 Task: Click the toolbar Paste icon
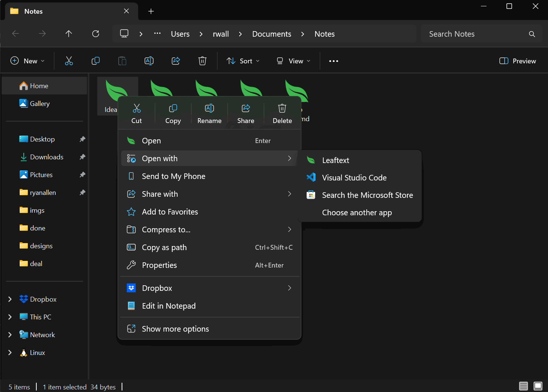click(122, 61)
